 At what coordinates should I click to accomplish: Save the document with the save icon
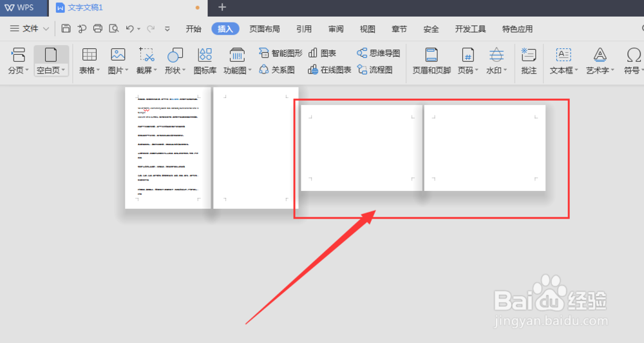pyautogui.click(x=66, y=28)
